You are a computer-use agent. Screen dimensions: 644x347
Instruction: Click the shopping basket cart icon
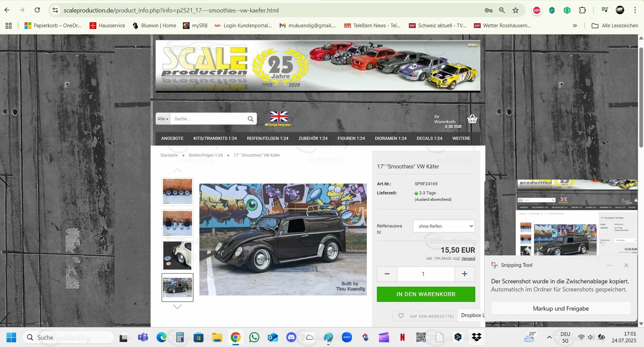coord(472,119)
